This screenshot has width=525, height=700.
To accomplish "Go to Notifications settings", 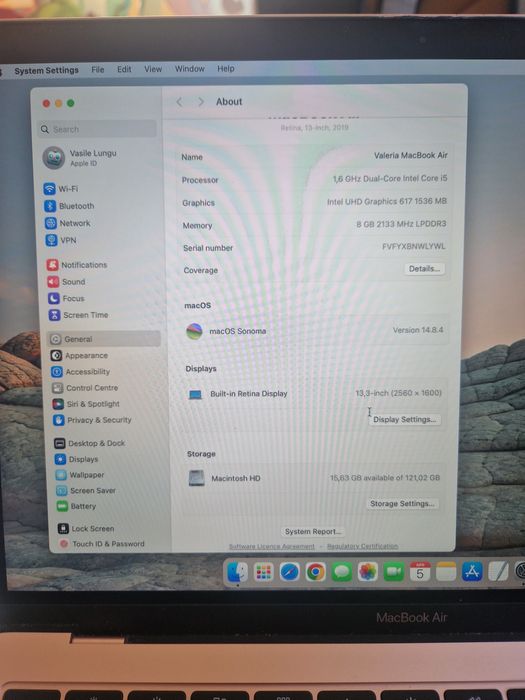I will pos(77,265).
